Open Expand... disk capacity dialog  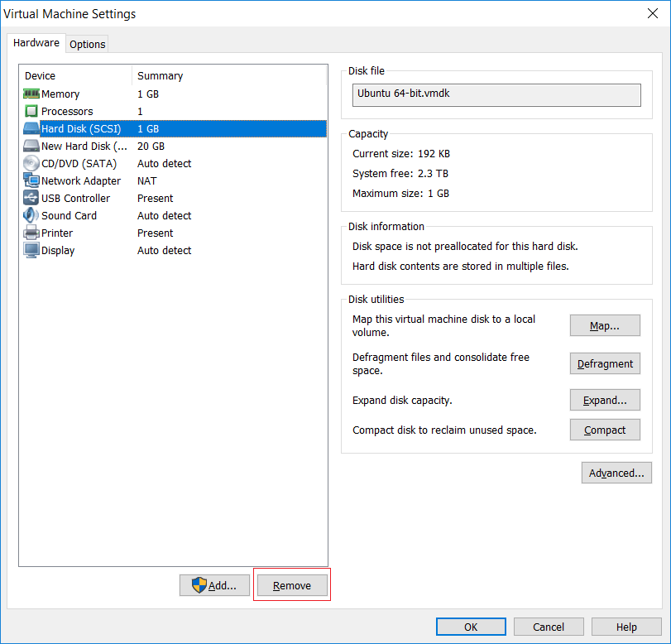(605, 400)
